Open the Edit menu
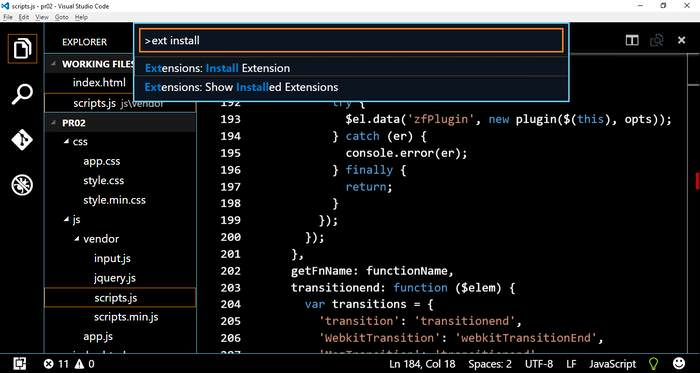This screenshot has width=700, height=373. [24, 17]
